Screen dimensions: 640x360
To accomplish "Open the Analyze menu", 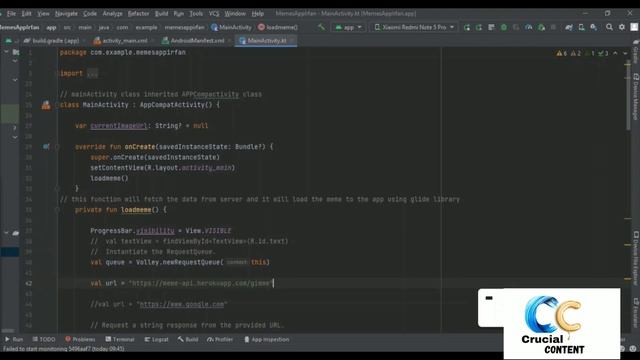I will (x=112, y=13).
